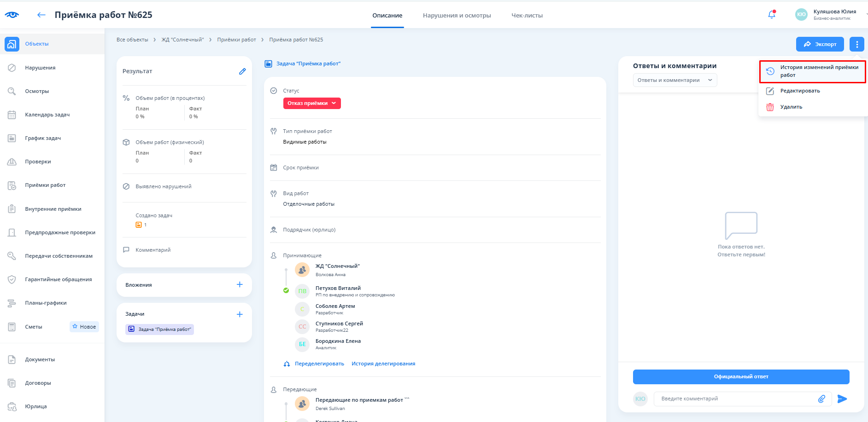
Task: Go to ЖД "Солнечный" in the breadcrumb
Action: point(182,40)
